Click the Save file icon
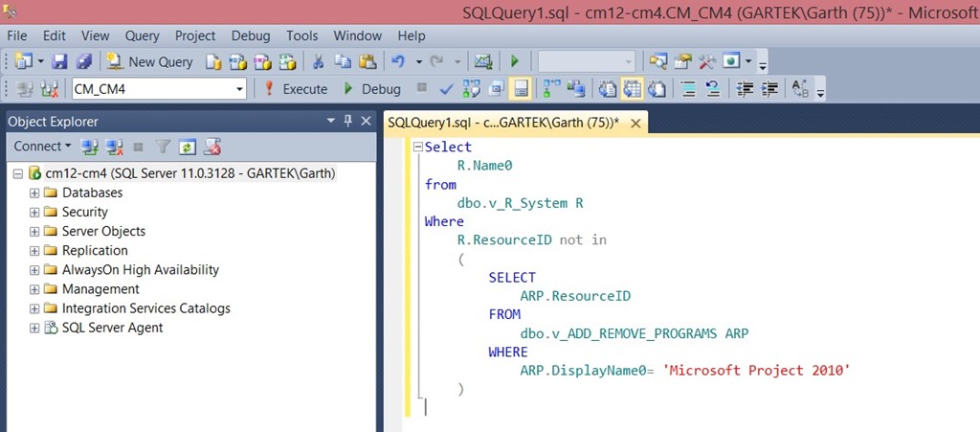 tap(60, 61)
